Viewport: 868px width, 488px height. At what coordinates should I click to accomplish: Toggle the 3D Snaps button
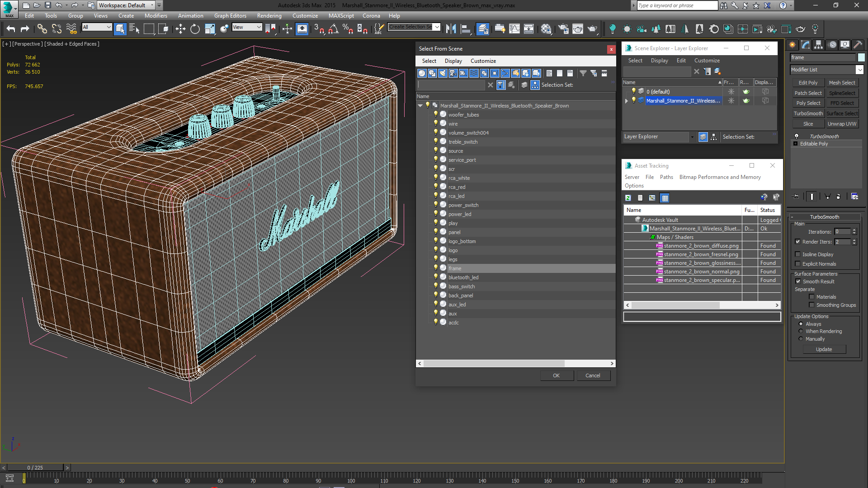point(319,29)
